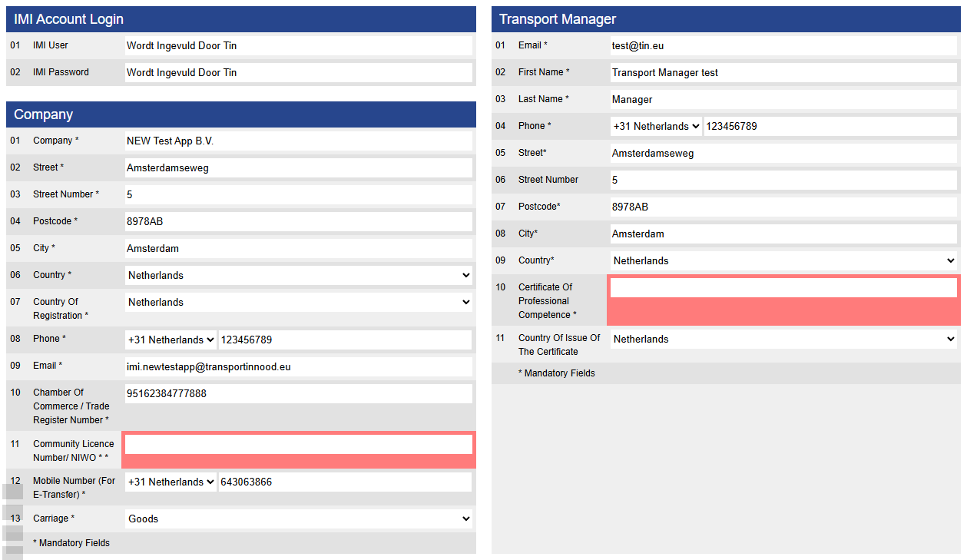Open the Mobile Number country code selector
The width and height of the screenshot is (967, 560).
coord(171,482)
